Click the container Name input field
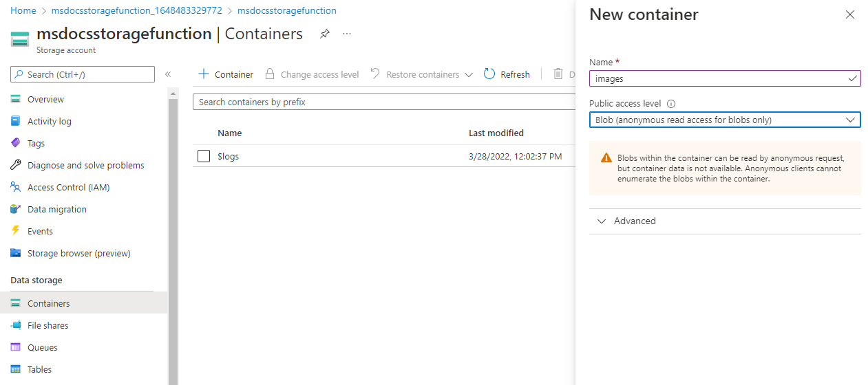The image size is (868, 385). pyautogui.click(x=719, y=78)
